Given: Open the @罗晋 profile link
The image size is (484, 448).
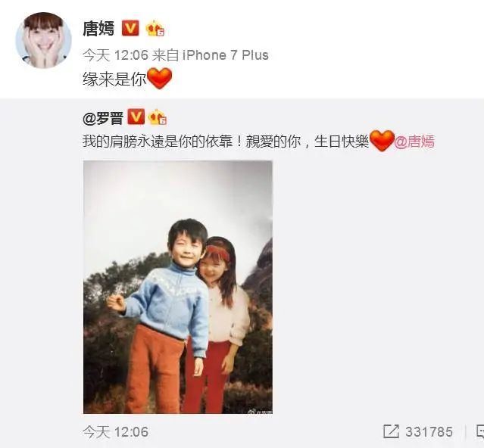Looking at the screenshot, I should click(103, 118).
